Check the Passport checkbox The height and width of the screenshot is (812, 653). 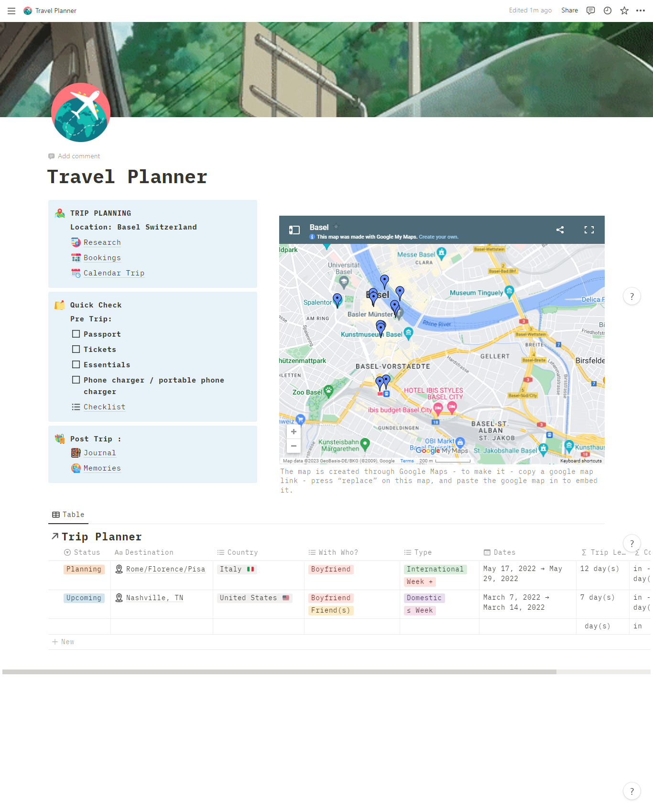click(76, 334)
